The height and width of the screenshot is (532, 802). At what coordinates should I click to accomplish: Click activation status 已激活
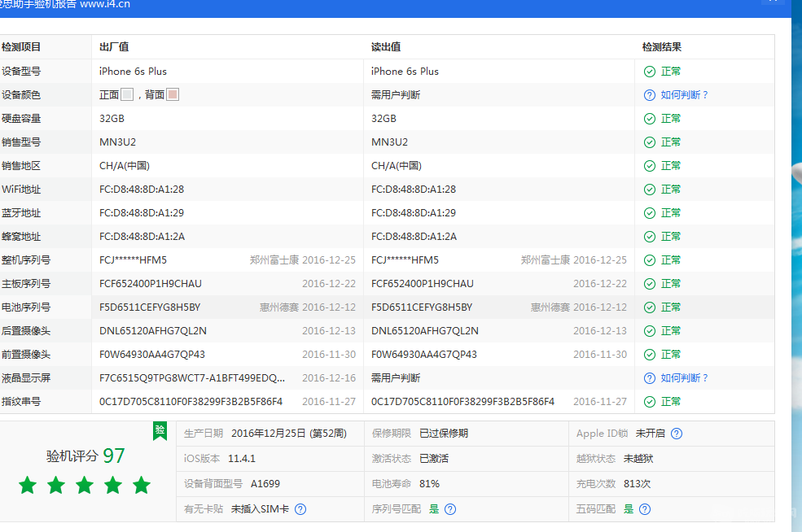click(434, 459)
